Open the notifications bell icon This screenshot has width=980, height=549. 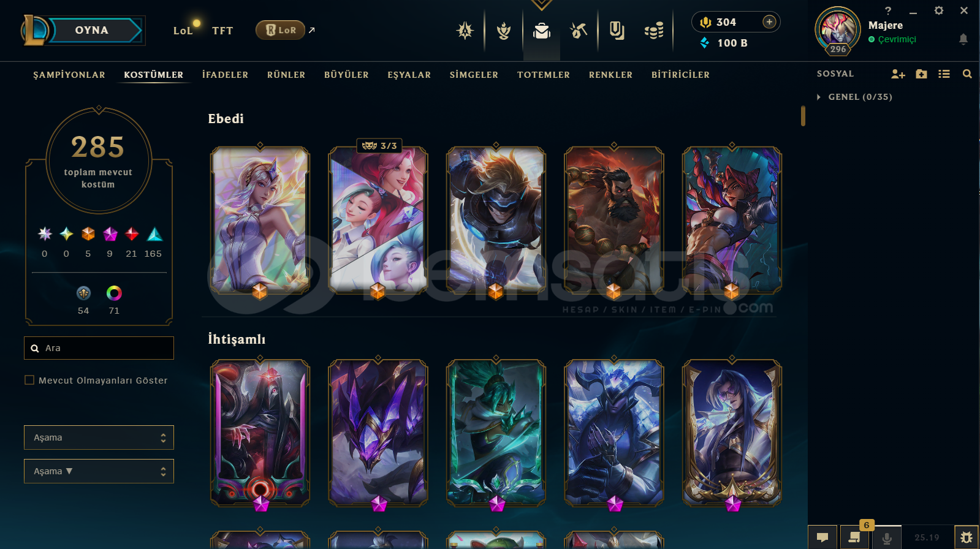(963, 39)
